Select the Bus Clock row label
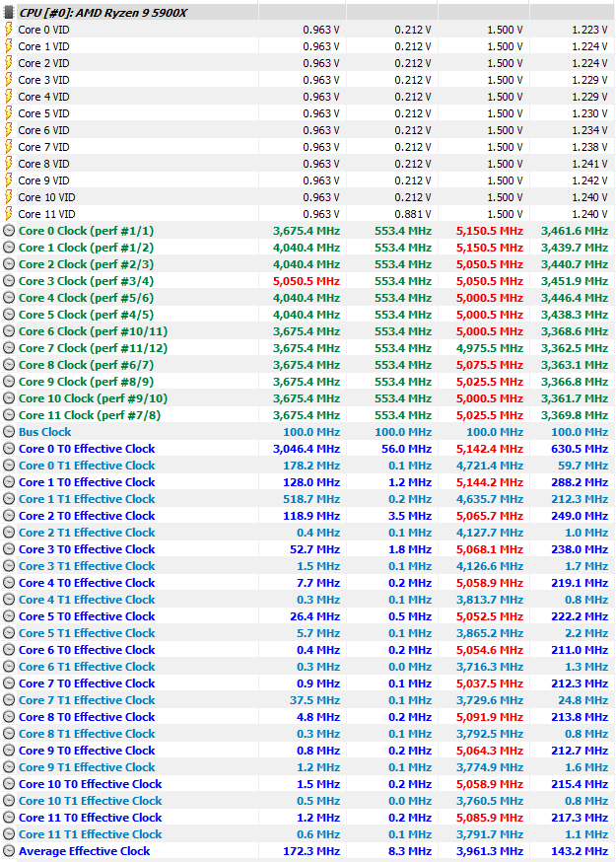 pyautogui.click(x=45, y=432)
